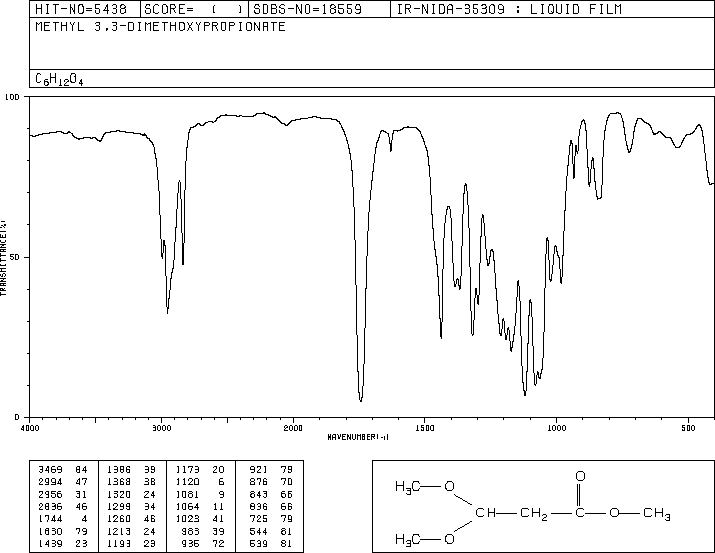Click the IR-NIDA-35309 : LIQUID FILM label
Image resolution: width=715 pixels, height=553 pixels.
[509, 9]
